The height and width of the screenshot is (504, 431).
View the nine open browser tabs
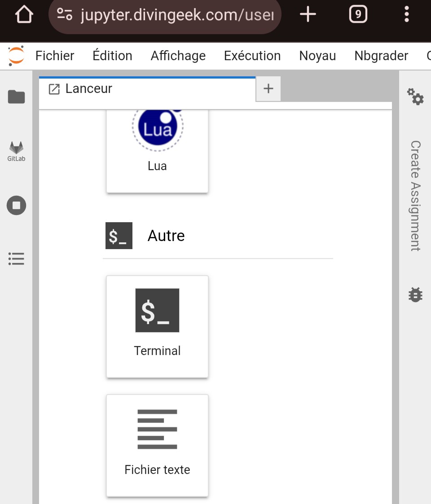pyautogui.click(x=358, y=15)
